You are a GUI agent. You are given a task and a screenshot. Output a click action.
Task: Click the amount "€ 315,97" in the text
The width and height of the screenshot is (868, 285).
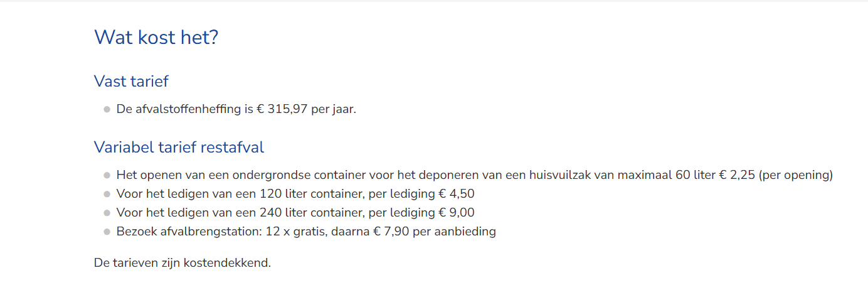(282, 109)
